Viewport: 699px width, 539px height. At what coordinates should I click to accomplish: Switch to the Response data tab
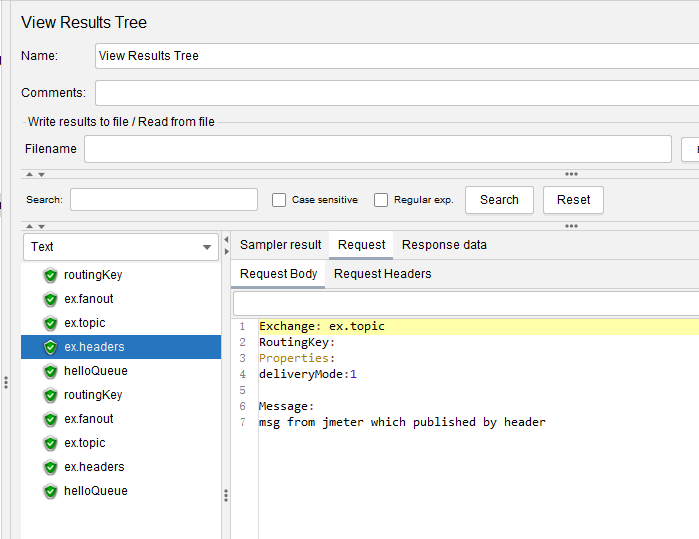pos(444,245)
